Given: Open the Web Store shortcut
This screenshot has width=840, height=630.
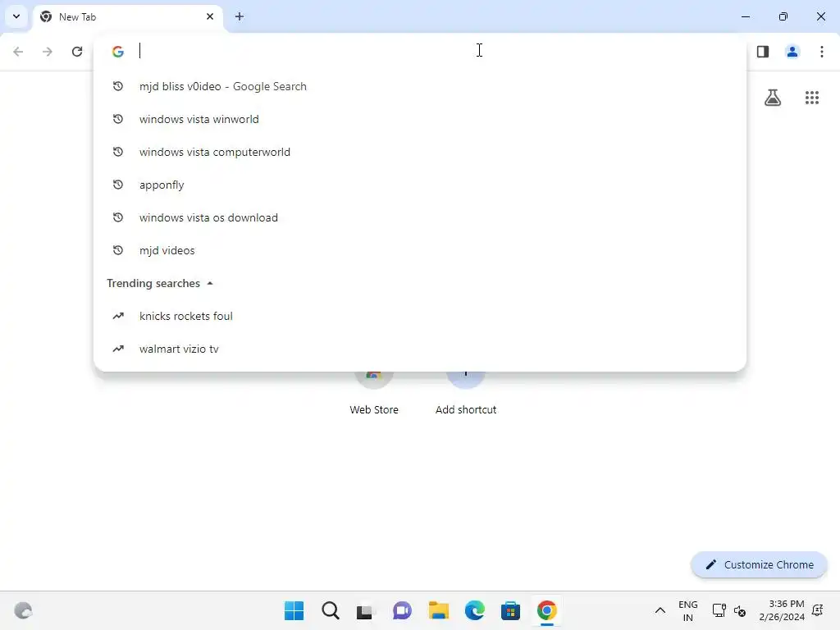Looking at the screenshot, I should tap(374, 394).
